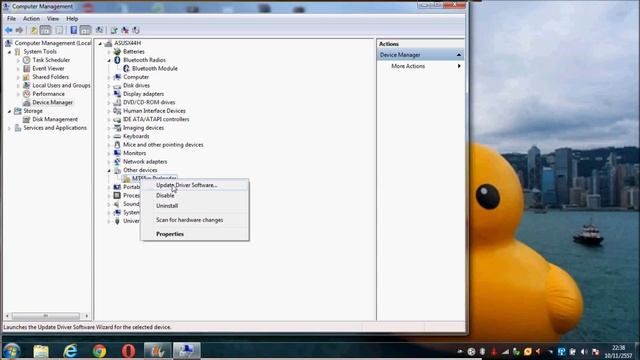Collapse the Other devices node
The image size is (640, 360).
coord(109,171)
